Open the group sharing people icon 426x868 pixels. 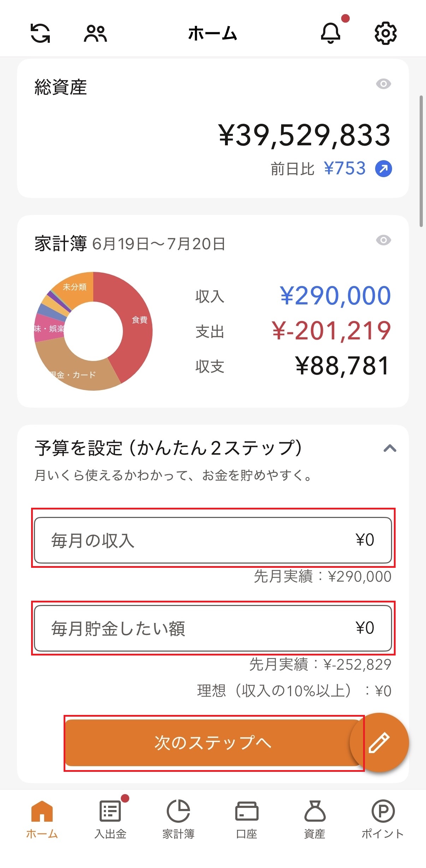coord(95,34)
